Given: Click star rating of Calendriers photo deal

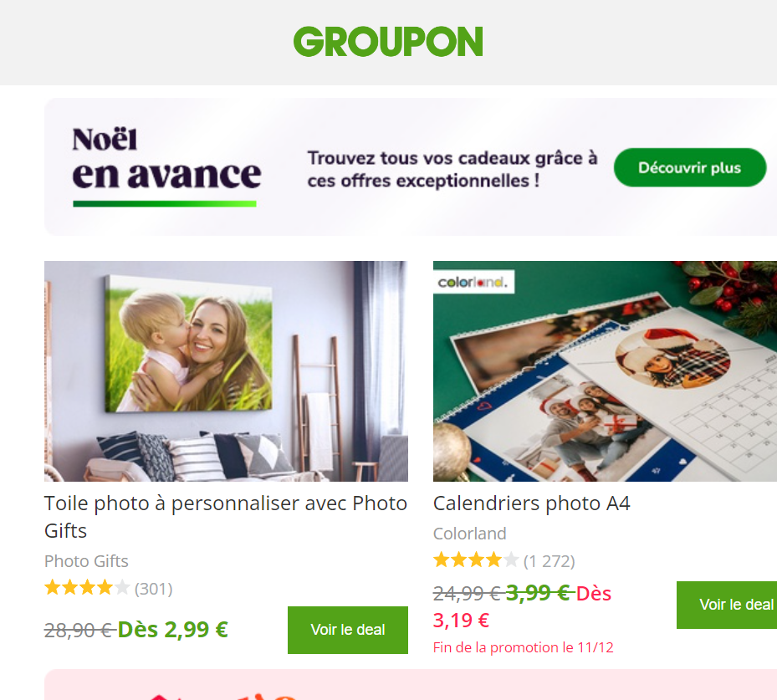Looking at the screenshot, I should point(476,560).
